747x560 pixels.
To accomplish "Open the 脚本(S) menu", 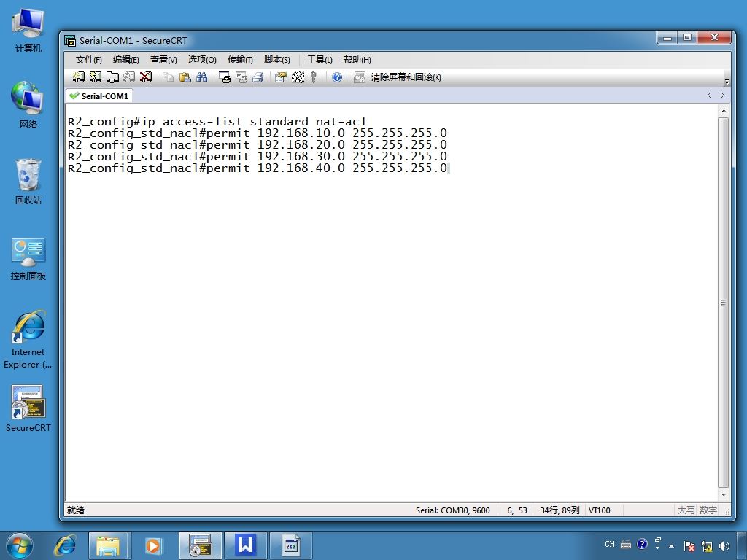I will click(x=276, y=60).
